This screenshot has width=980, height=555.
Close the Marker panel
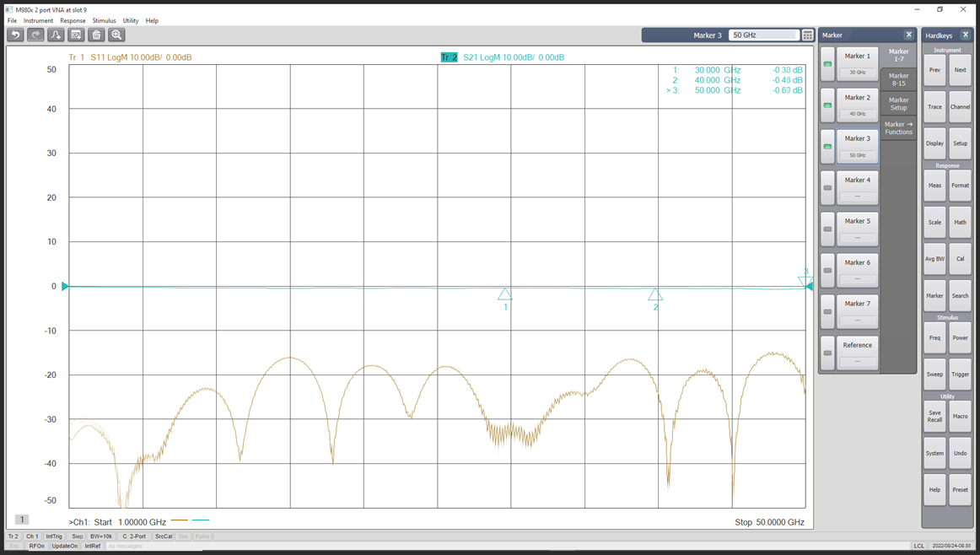[909, 35]
